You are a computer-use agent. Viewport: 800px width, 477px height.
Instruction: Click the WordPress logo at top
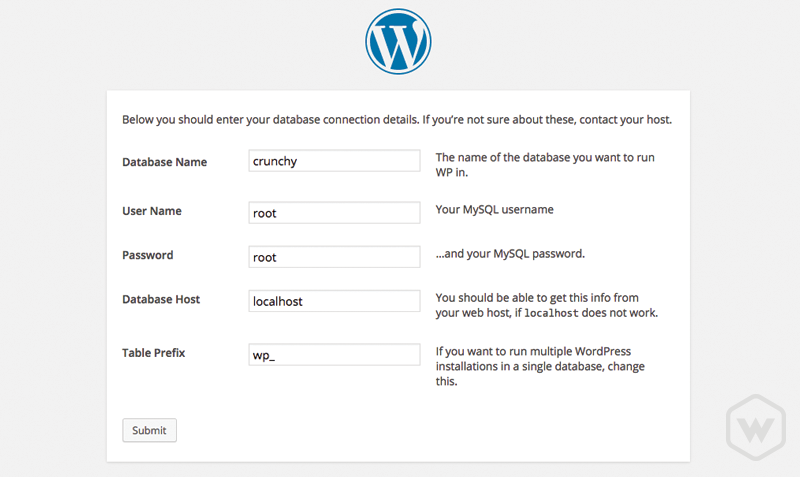(398, 41)
